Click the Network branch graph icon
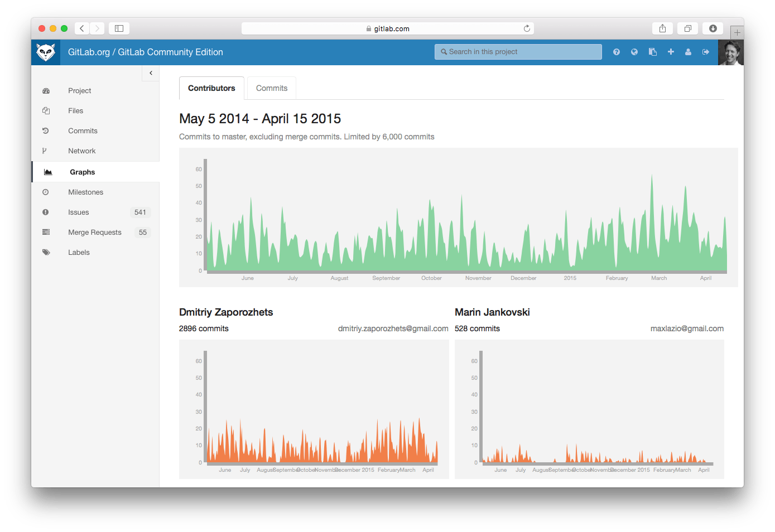Viewport: 775px width, 532px height. coord(46,151)
